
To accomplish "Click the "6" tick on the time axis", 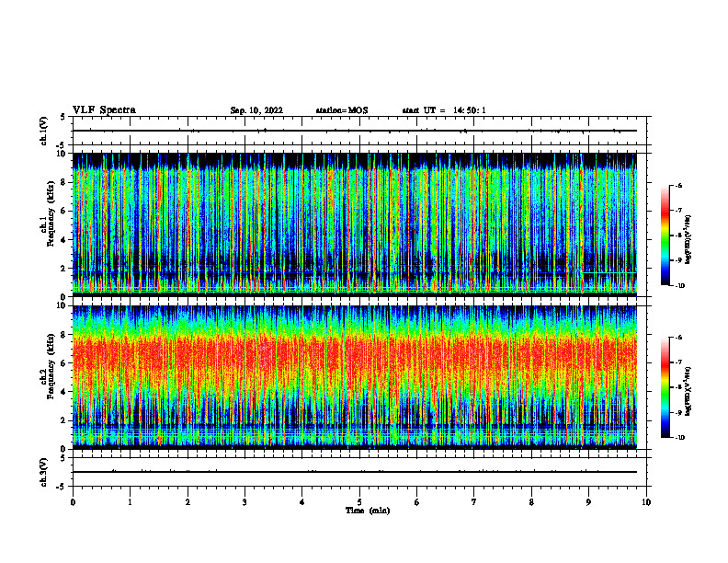I will pyautogui.click(x=417, y=502).
